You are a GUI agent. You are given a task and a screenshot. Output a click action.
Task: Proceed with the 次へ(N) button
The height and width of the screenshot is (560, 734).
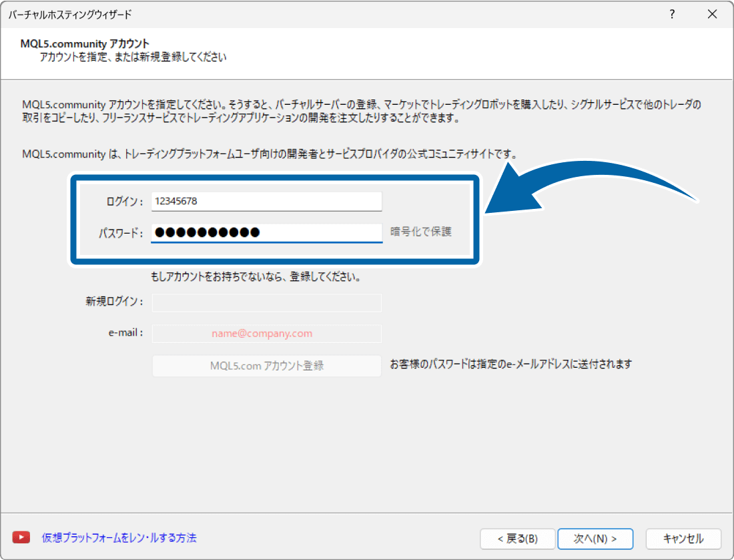(x=595, y=539)
